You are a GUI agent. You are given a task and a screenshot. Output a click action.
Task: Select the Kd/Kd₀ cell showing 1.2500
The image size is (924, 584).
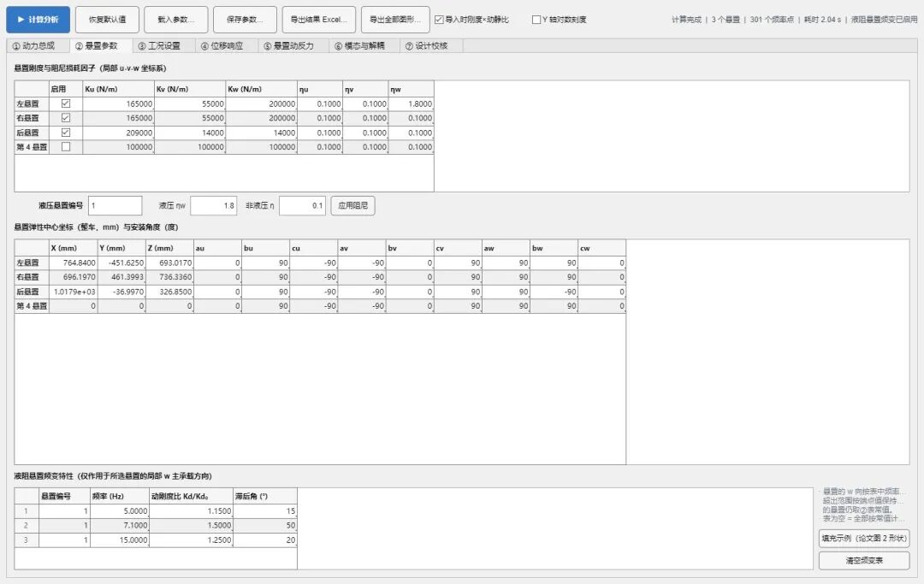click(x=192, y=540)
